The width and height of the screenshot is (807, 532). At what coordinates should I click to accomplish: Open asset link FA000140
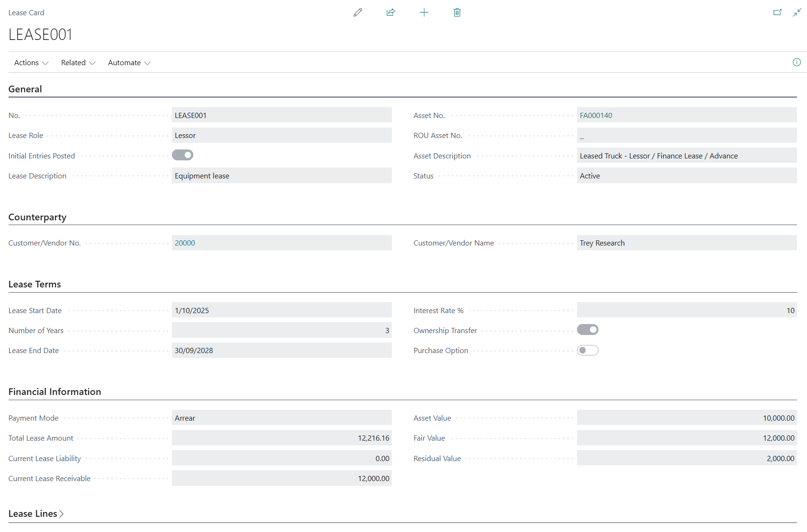click(x=596, y=115)
